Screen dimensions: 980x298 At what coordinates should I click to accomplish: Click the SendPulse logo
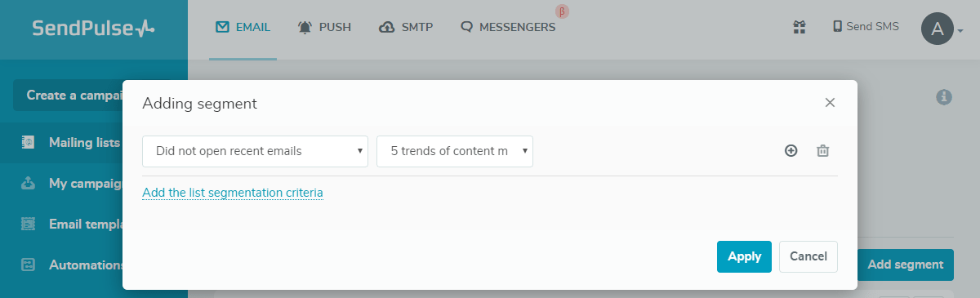(x=93, y=29)
